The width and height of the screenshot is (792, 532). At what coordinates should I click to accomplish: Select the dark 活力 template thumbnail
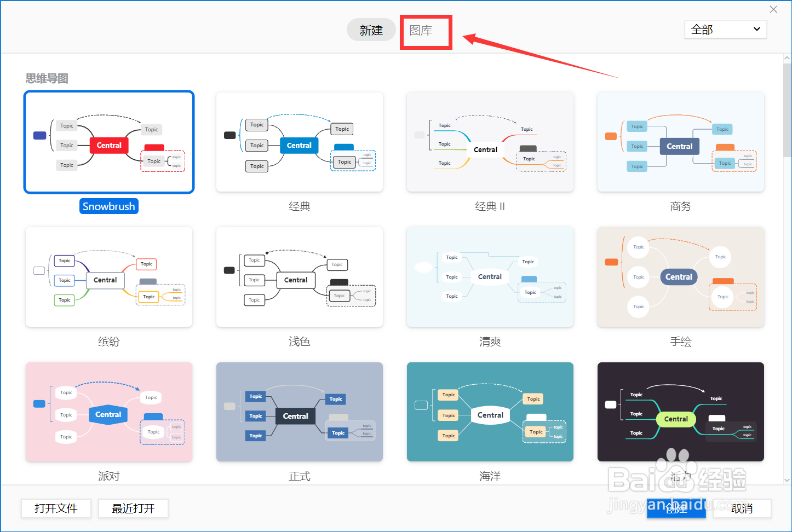(x=681, y=412)
